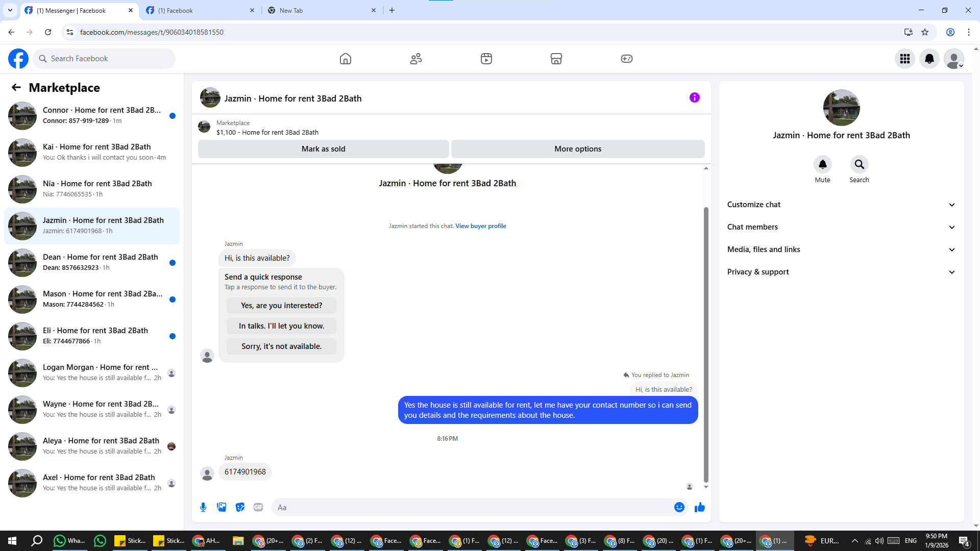Open the Connor conversation in list
Viewport: 980px width, 551px height.
tap(92, 115)
